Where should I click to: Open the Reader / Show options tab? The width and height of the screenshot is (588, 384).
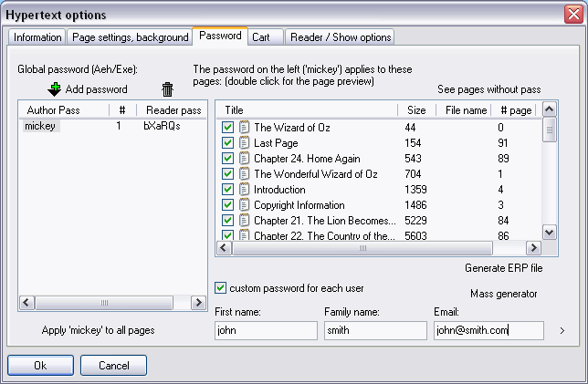click(341, 37)
